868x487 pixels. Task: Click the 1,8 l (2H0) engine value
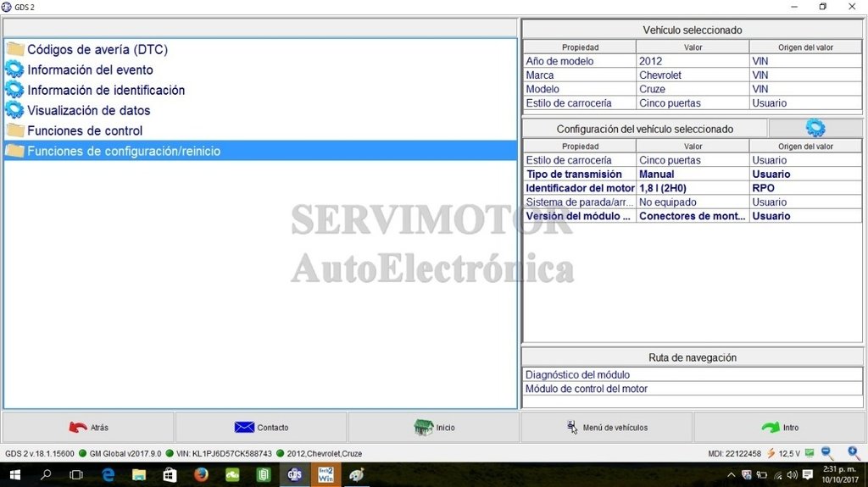pos(693,188)
